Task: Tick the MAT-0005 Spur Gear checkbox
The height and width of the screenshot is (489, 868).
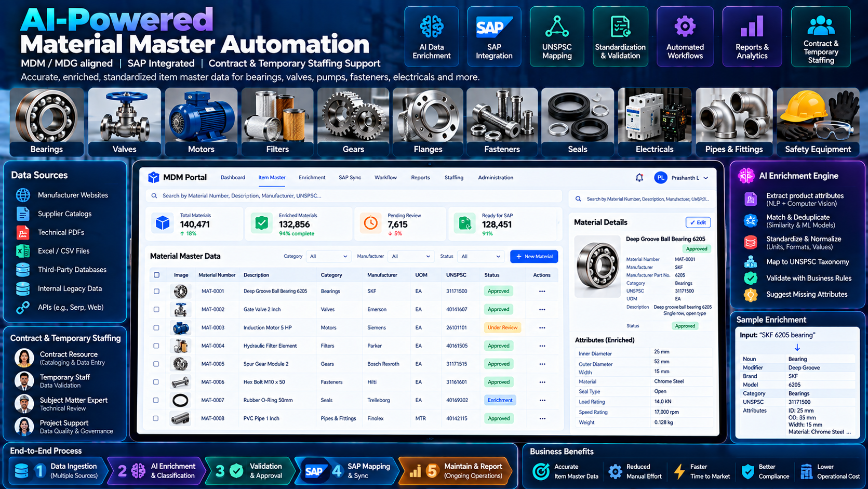Action: [x=156, y=364]
